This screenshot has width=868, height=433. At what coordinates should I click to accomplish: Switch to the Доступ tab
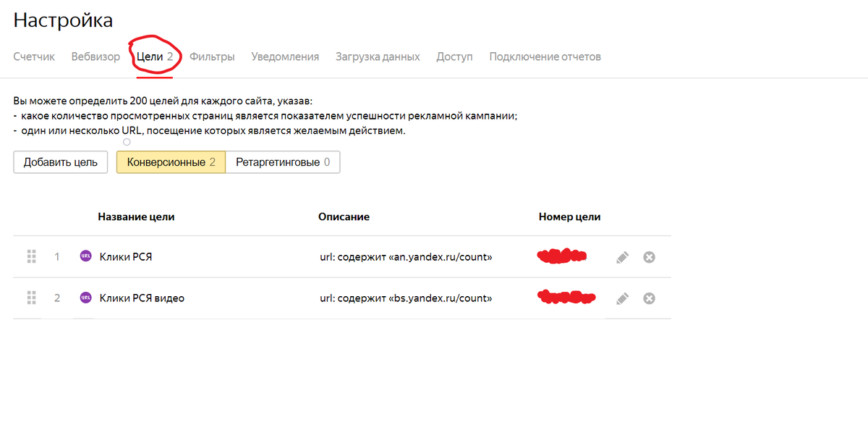[454, 56]
